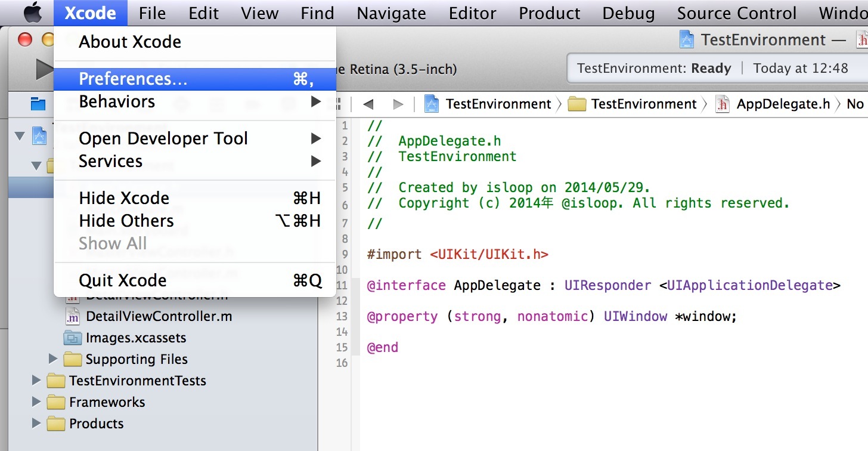The image size is (868, 451).
Task: Open the Apple menu
Action: pyautogui.click(x=32, y=13)
